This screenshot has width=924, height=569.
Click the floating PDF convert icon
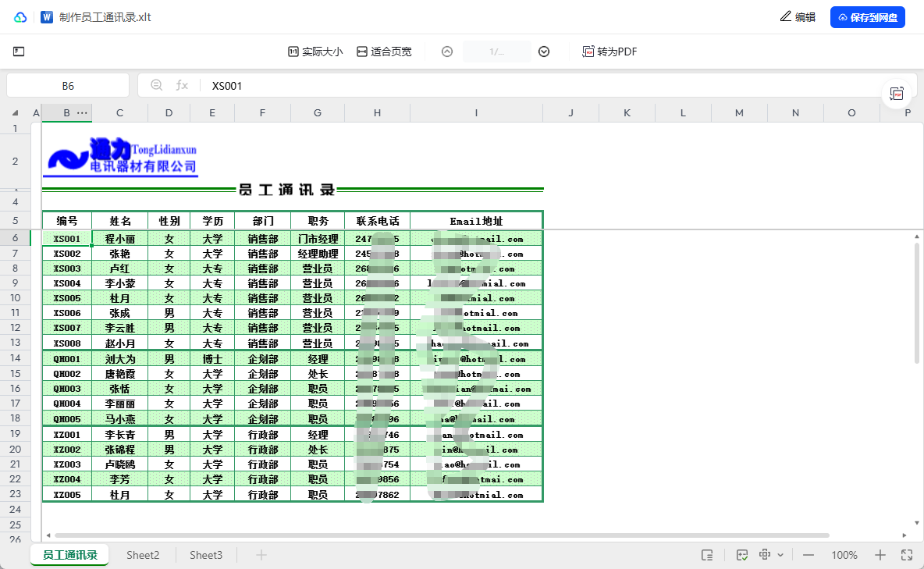pyautogui.click(x=897, y=94)
